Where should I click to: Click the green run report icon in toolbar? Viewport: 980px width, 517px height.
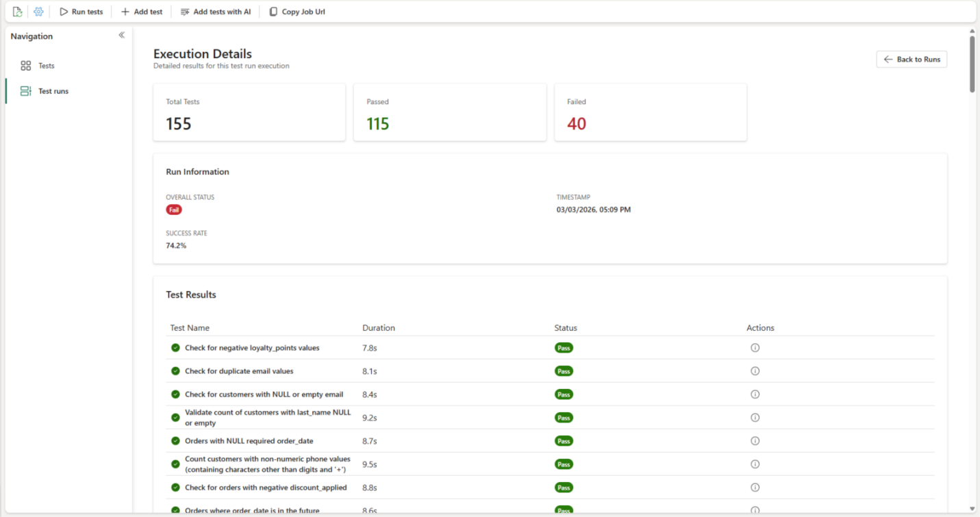tap(17, 11)
